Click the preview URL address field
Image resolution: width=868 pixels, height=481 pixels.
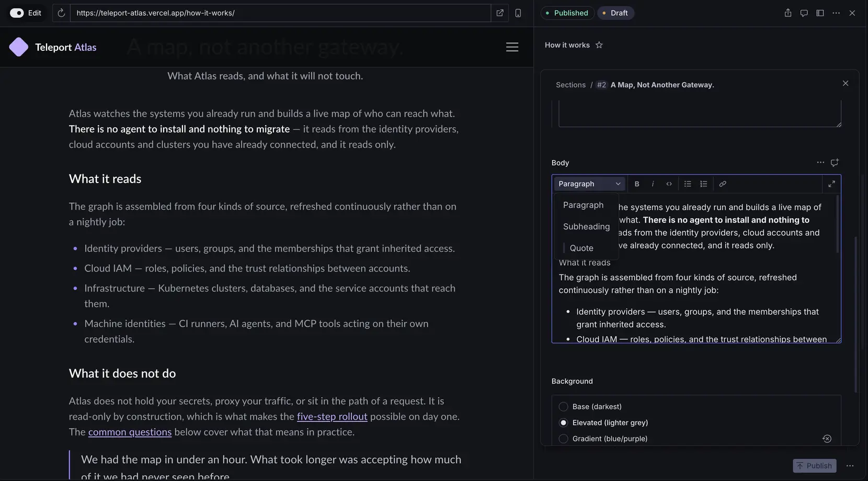[x=280, y=13]
